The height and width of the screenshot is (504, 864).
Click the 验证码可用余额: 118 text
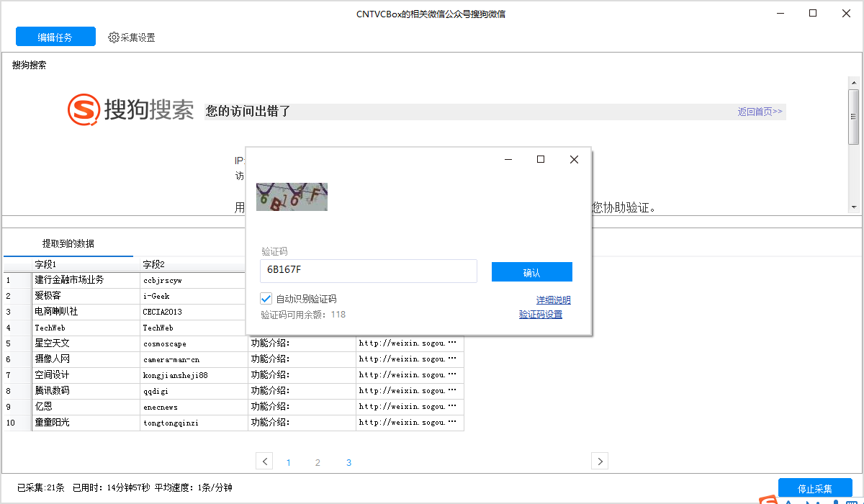pyautogui.click(x=303, y=315)
